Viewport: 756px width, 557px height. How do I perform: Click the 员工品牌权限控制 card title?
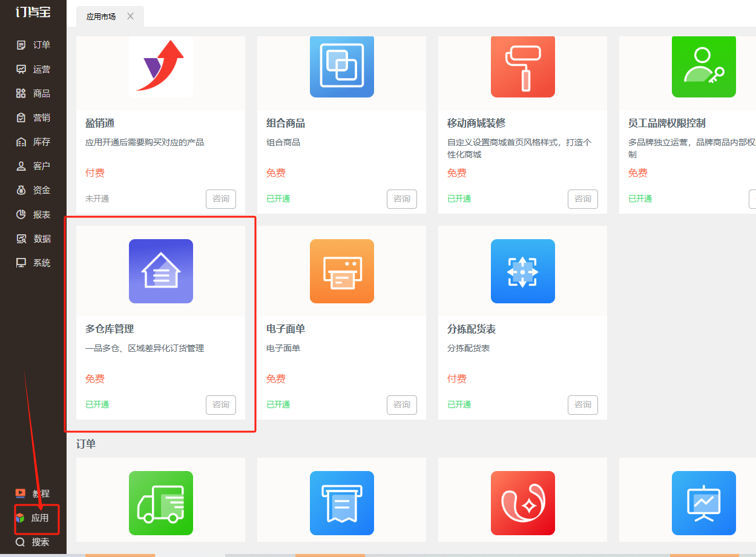[x=667, y=124]
